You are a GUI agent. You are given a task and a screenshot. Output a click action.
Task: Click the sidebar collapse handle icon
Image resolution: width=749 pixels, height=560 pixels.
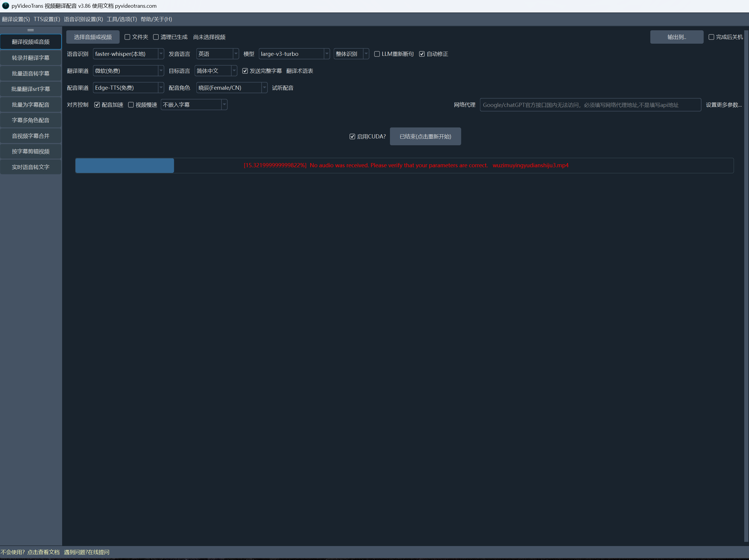[x=31, y=30]
